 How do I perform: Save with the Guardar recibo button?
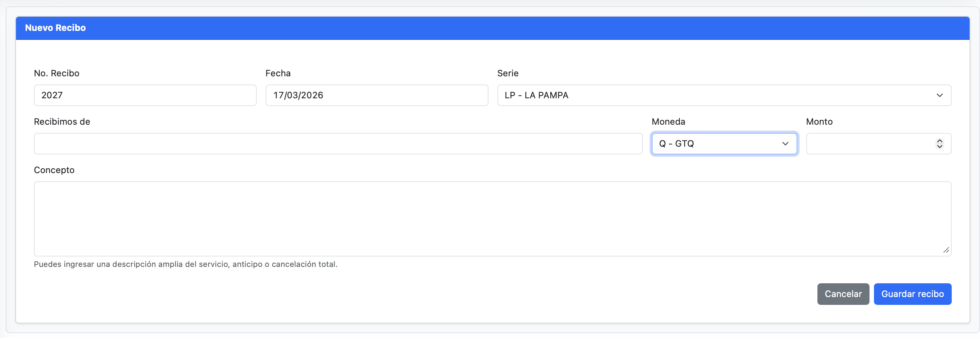pos(912,294)
